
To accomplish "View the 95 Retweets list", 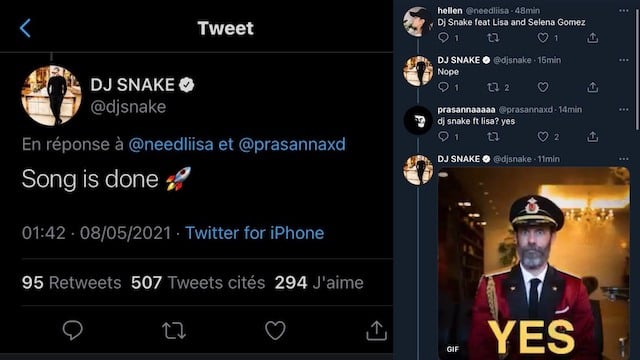I will [x=72, y=282].
